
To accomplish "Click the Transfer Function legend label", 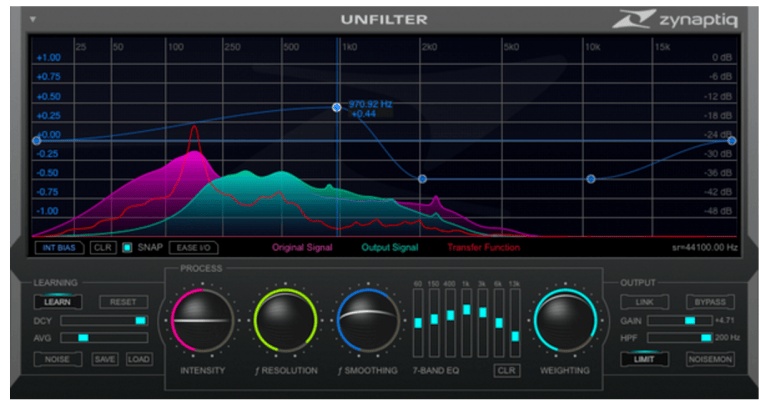I will coord(483,248).
